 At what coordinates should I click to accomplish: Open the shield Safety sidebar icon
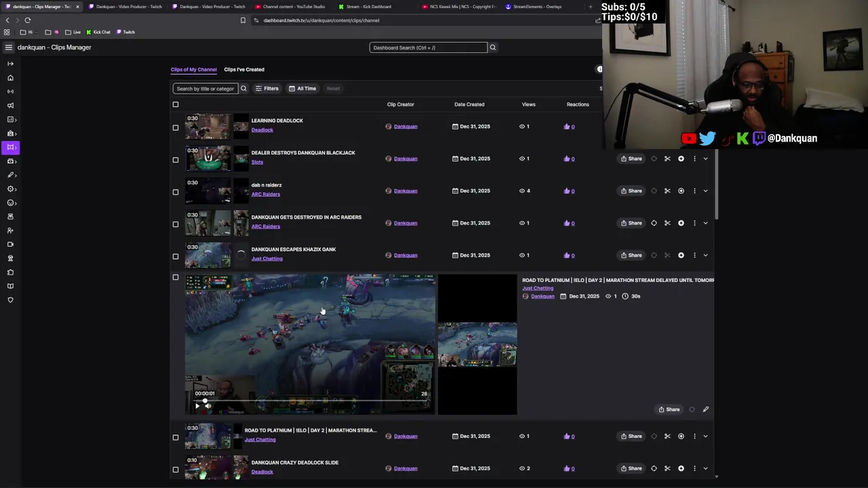pos(10,300)
